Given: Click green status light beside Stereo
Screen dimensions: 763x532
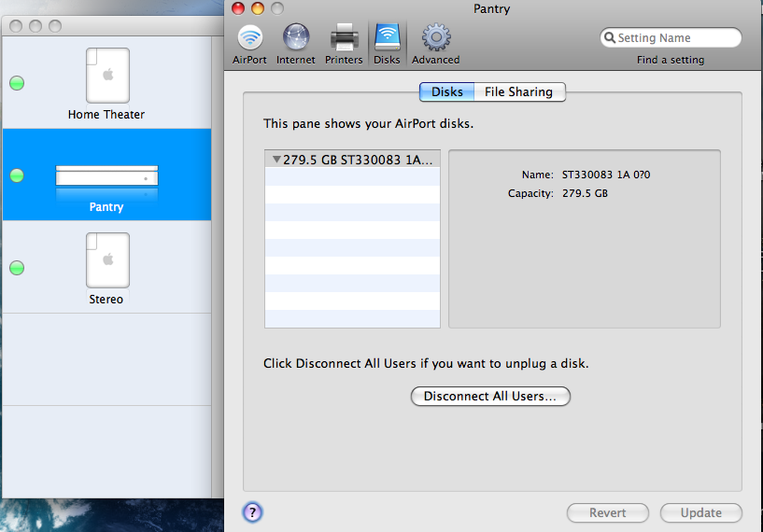Looking at the screenshot, I should pos(17,268).
